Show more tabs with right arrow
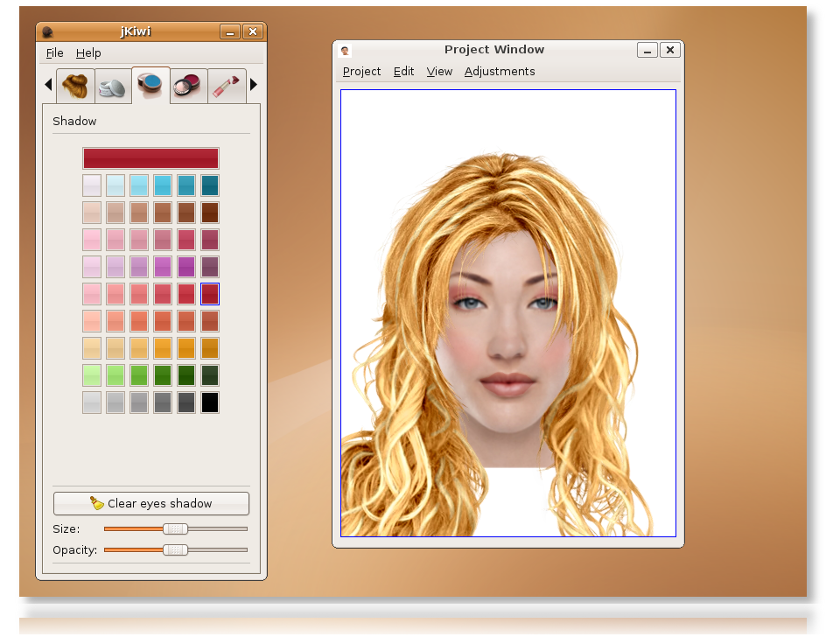Image resolution: width=840 pixels, height=637 pixels. pos(254,84)
